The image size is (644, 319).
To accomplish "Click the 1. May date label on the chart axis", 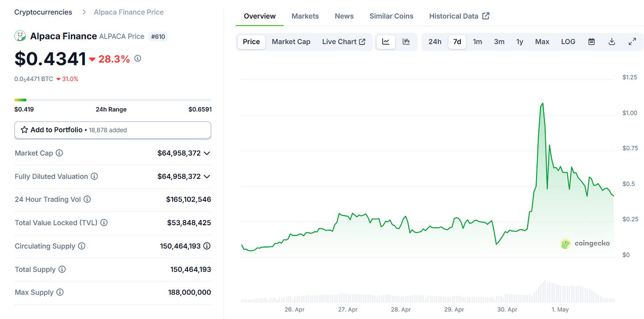I will click(x=560, y=310).
